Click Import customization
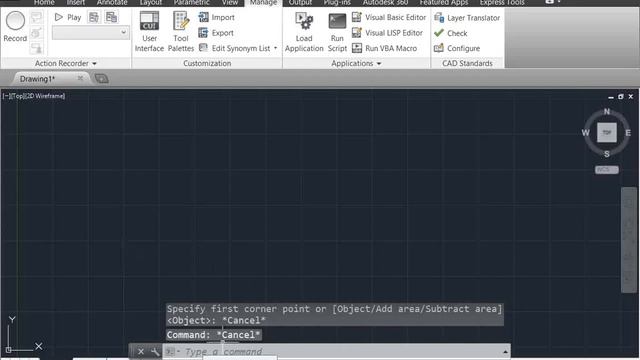 click(x=217, y=18)
